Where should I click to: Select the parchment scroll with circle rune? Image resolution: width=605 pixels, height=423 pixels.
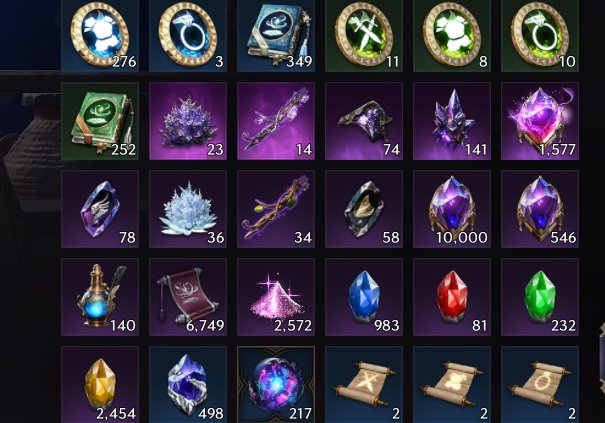click(540, 384)
